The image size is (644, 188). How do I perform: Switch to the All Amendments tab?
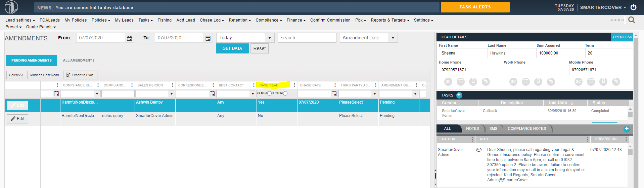(x=79, y=61)
